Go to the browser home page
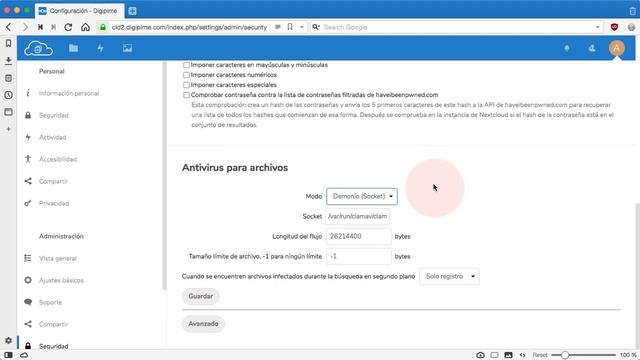 click(x=85, y=27)
